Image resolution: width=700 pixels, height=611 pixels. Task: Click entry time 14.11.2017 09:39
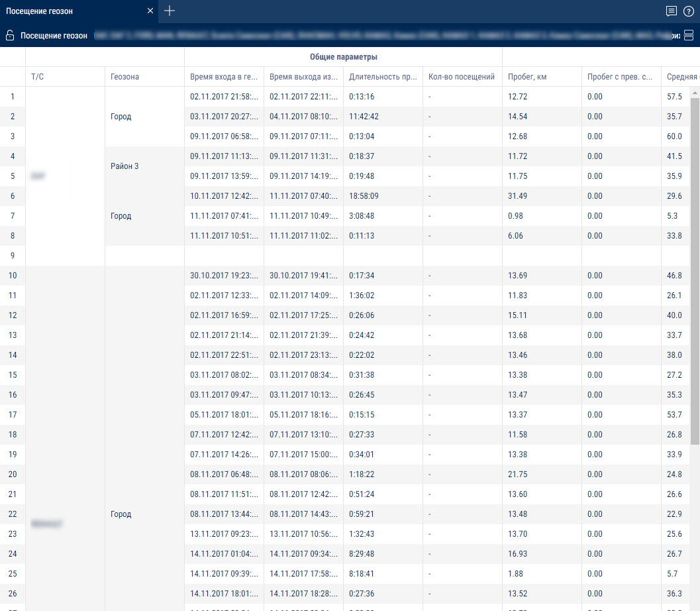click(x=224, y=573)
